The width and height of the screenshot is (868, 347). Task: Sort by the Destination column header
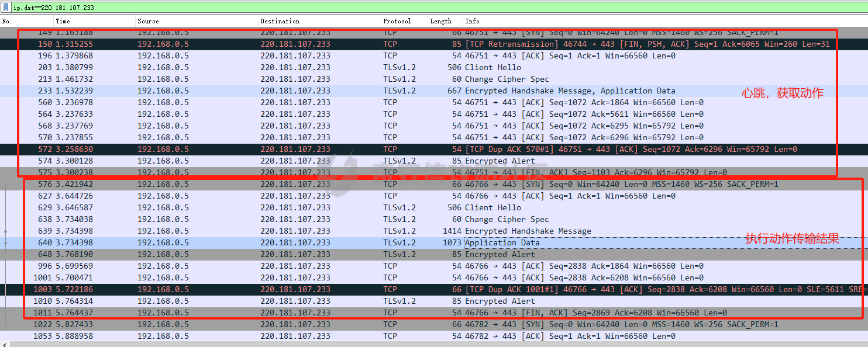[319, 21]
